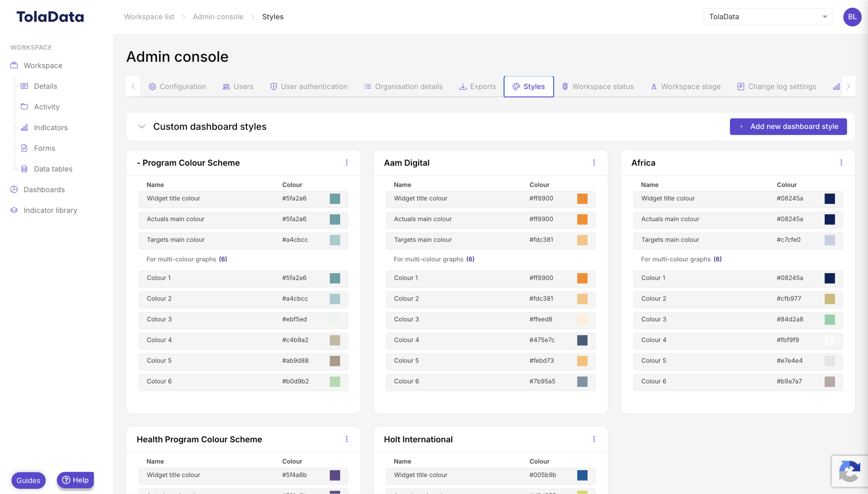The height and width of the screenshot is (494, 868).
Task: Go to Workspace list breadcrumb
Action: (149, 17)
